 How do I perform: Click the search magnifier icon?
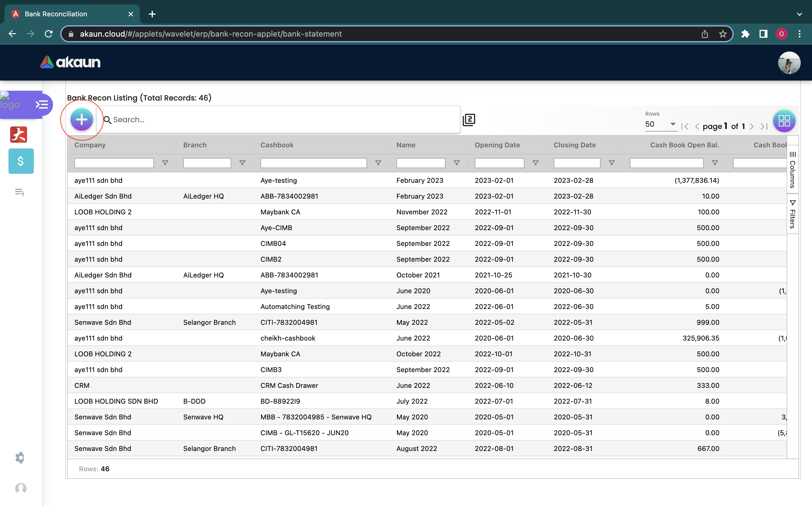(107, 120)
